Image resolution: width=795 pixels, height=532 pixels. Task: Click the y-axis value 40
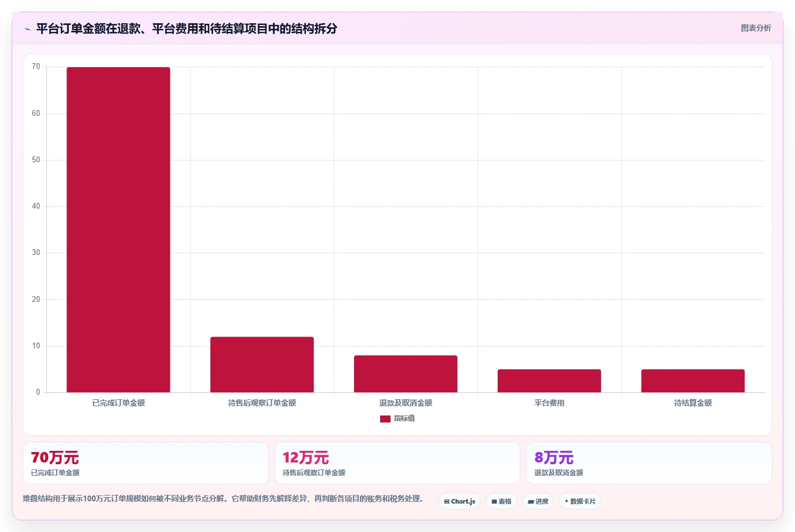click(x=36, y=206)
